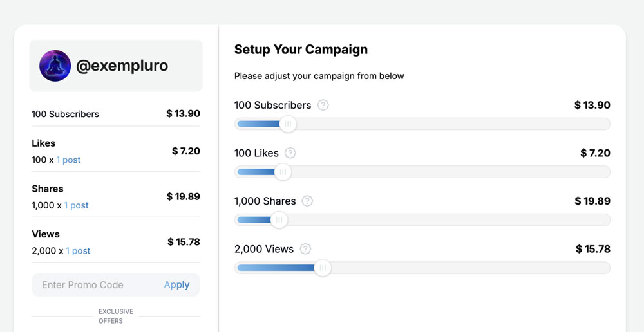Show info for the 2,000 Views option
Screen dimensions: 644x332
coord(305,249)
